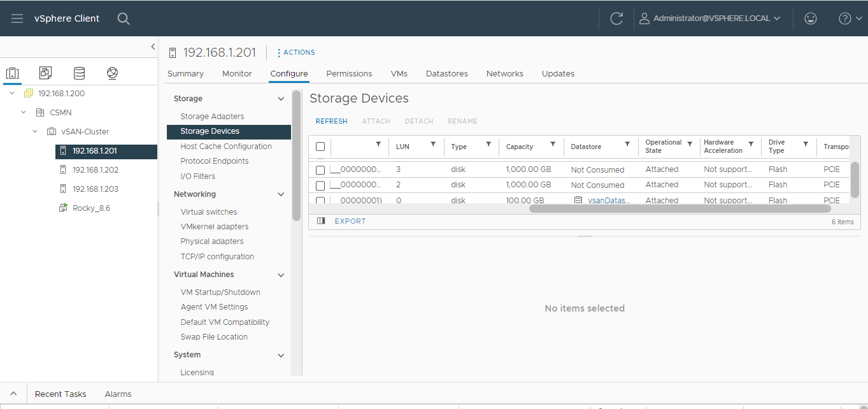Open the hamburger main menu

point(17,18)
